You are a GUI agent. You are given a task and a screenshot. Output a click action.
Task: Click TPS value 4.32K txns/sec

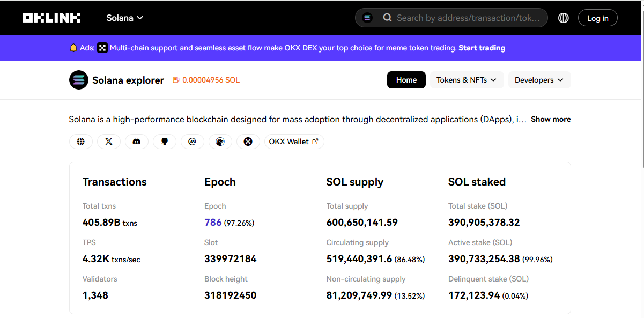(x=112, y=259)
